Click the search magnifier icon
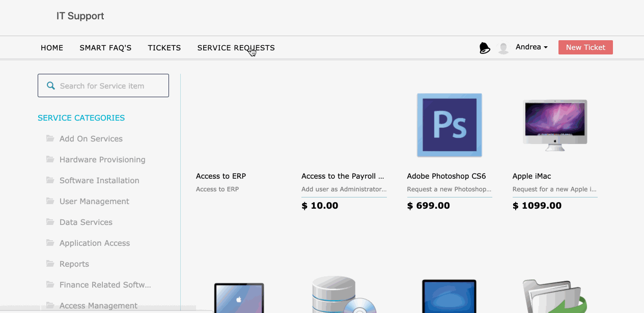The height and width of the screenshot is (313, 644). tap(51, 86)
